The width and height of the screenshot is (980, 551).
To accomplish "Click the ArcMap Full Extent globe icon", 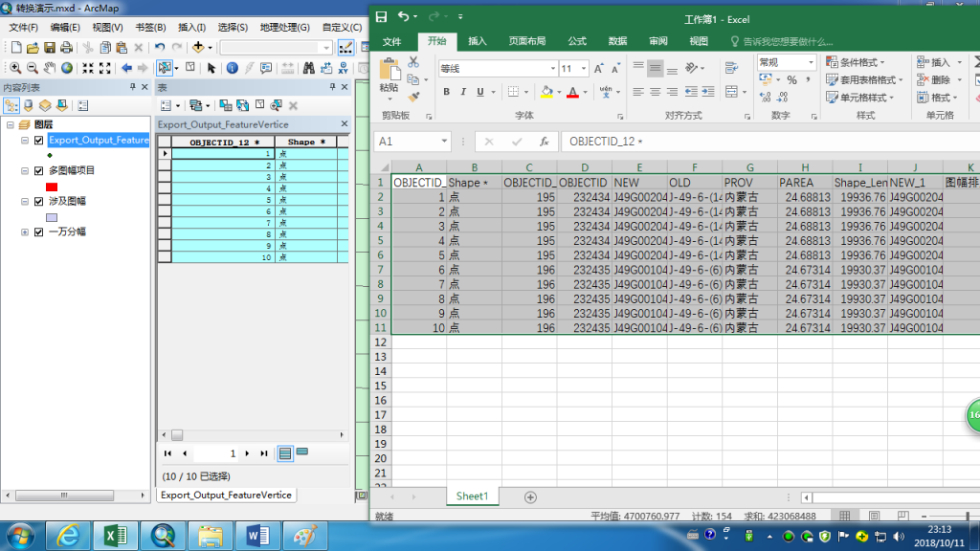I will point(66,68).
